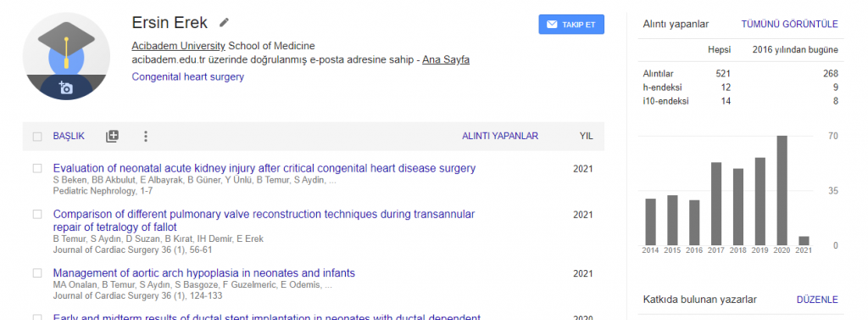Sort by Başlık column header
868x320 pixels.
(69, 136)
